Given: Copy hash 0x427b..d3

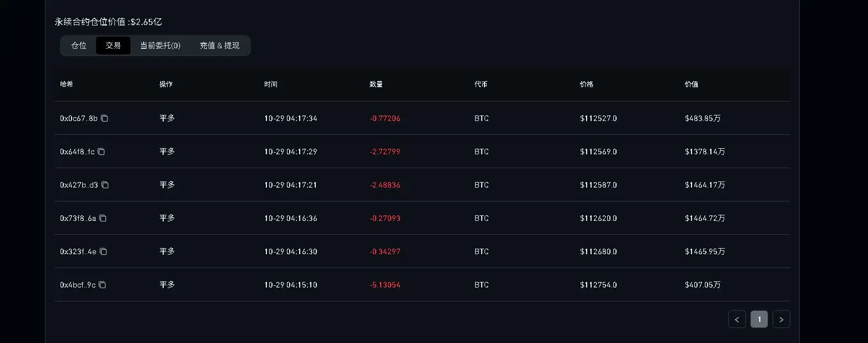Looking at the screenshot, I should 105,185.
